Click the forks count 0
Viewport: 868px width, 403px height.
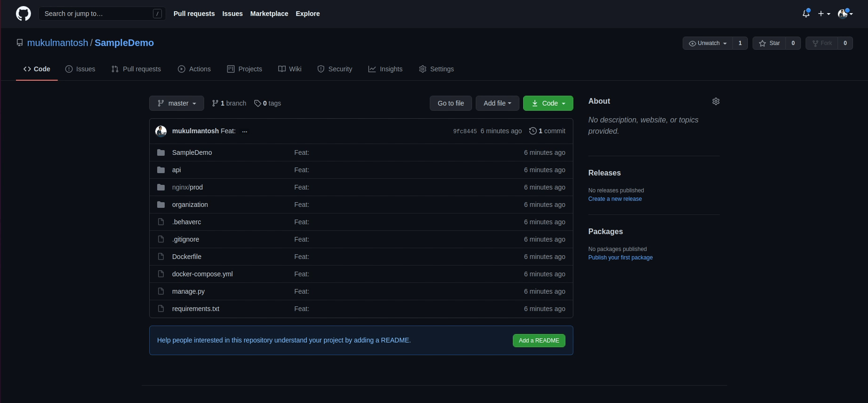click(845, 43)
